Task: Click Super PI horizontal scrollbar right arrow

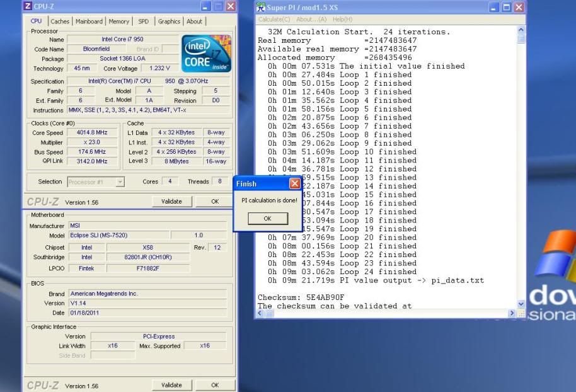Action: [x=511, y=313]
